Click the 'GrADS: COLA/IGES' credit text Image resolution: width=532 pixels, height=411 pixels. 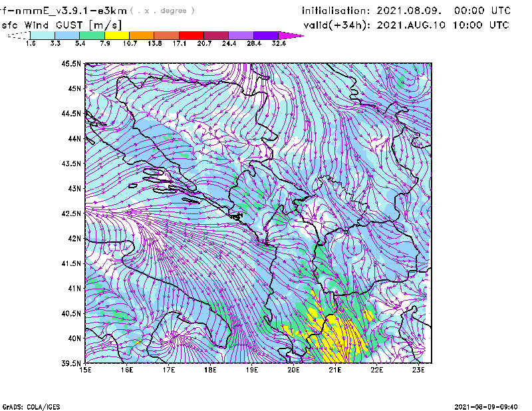point(29,406)
